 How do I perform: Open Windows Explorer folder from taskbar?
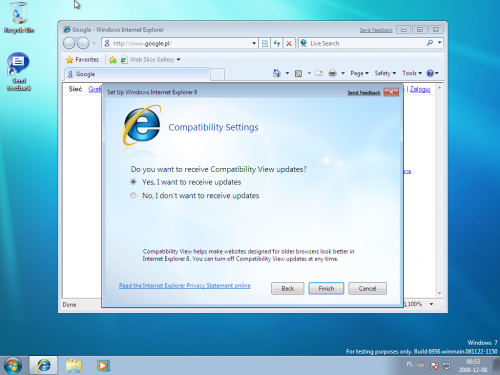74,366
